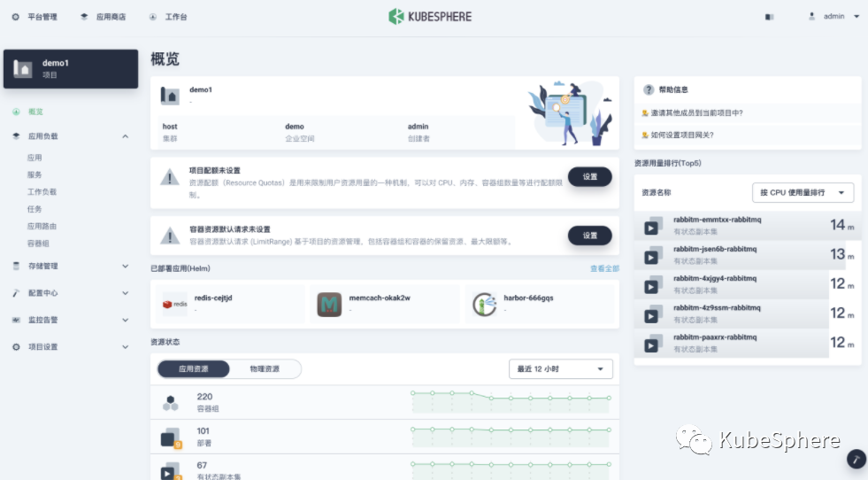Click the harbor app logo
This screenshot has width=868, height=480.
pos(484,305)
